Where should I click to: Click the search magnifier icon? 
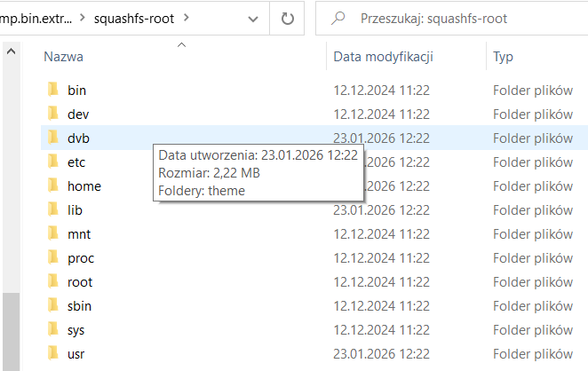tap(338, 18)
